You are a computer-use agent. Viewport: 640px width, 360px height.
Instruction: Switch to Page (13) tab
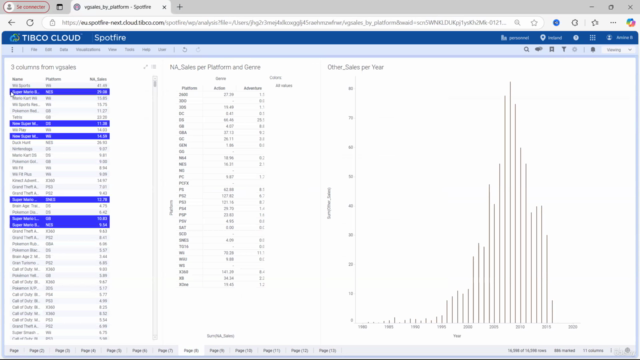[327, 351]
